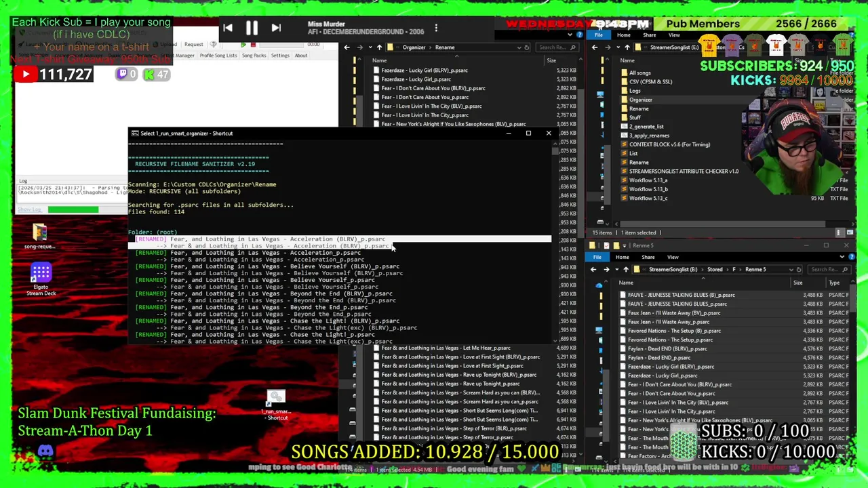Viewport: 868px width, 488px height.
Task: Click the Kick counter badge showing 47
Action: pos(157,75)
